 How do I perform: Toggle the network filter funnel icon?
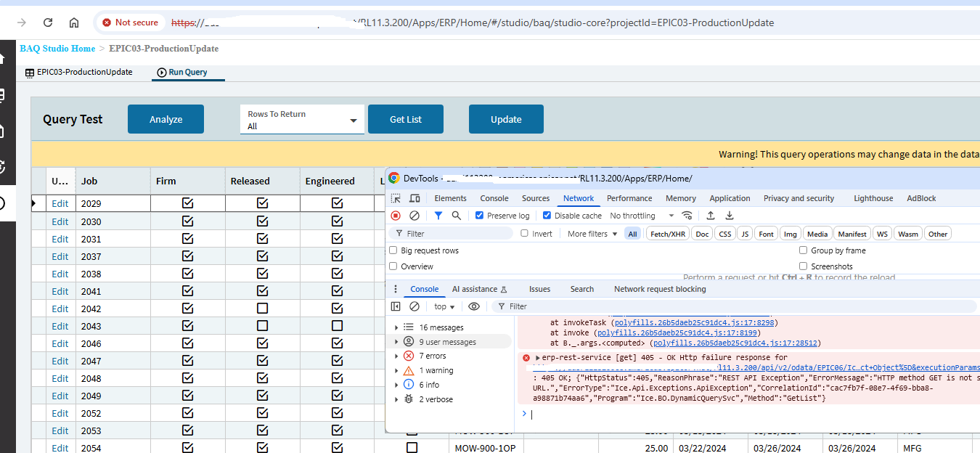[438, 216]
